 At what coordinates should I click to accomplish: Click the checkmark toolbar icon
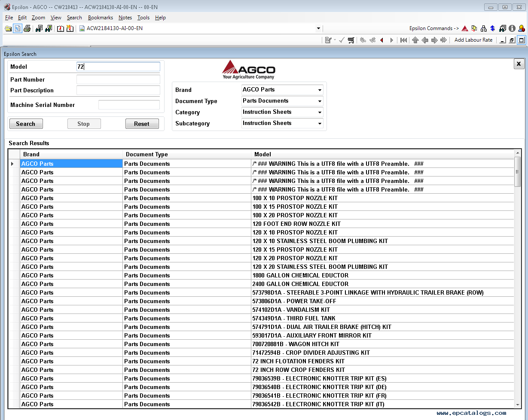tap(342, 40)
